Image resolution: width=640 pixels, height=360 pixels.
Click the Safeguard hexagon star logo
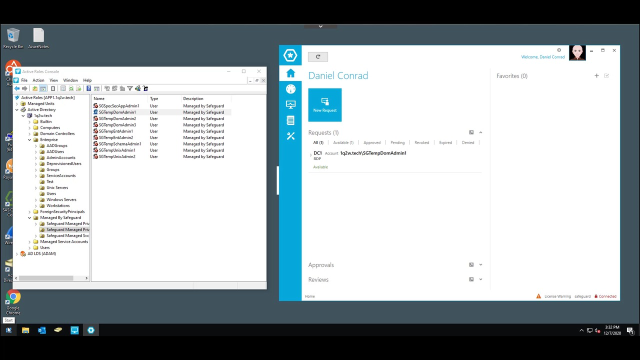[290, 55]
